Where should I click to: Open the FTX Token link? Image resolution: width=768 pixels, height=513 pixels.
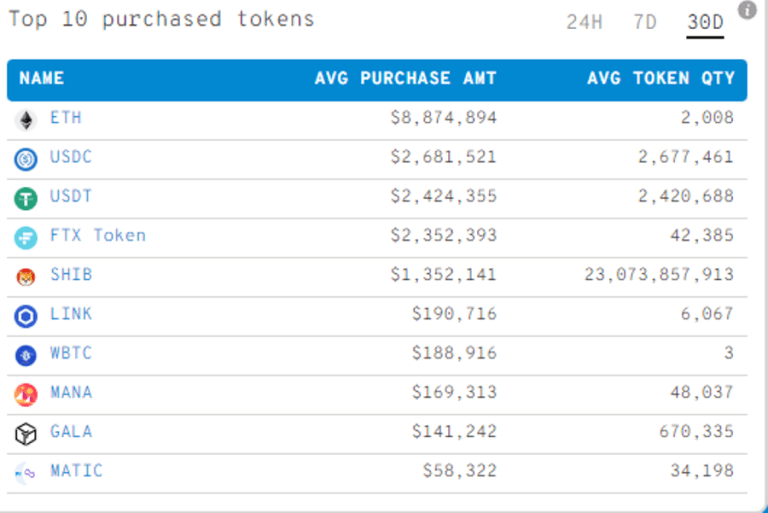point(98,236)
